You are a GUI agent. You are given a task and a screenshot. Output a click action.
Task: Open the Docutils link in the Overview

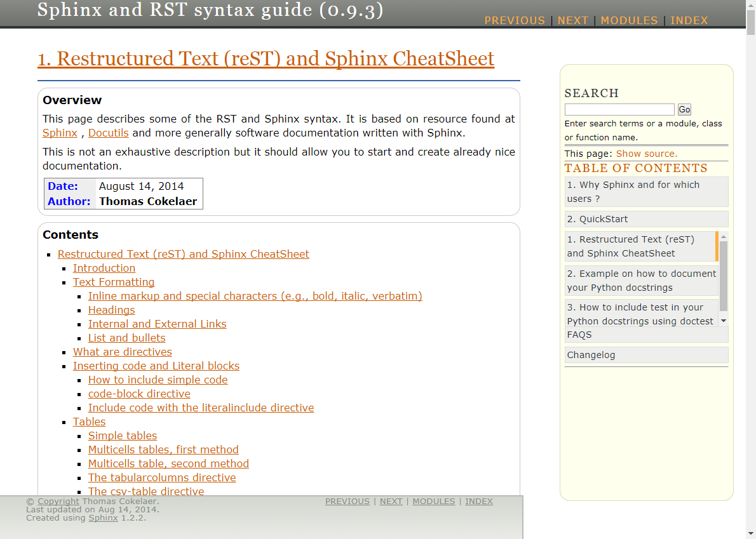pos(108,133)
